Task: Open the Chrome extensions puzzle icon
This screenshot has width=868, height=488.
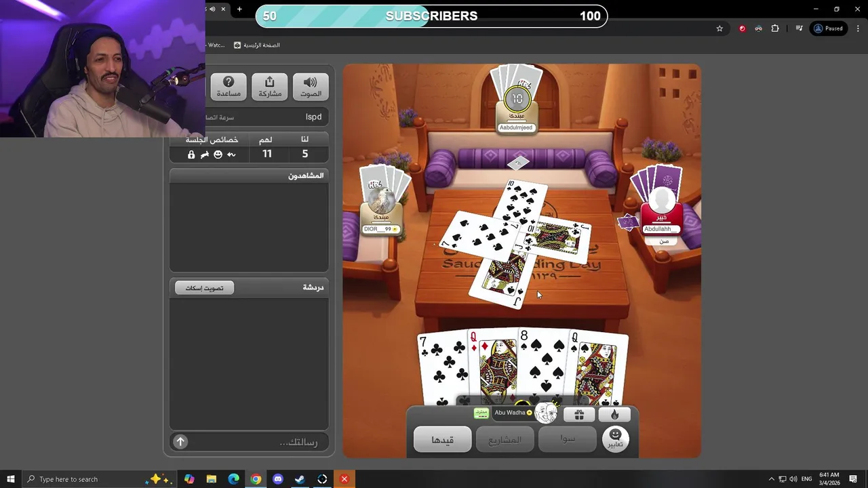Action: point(775,28)
